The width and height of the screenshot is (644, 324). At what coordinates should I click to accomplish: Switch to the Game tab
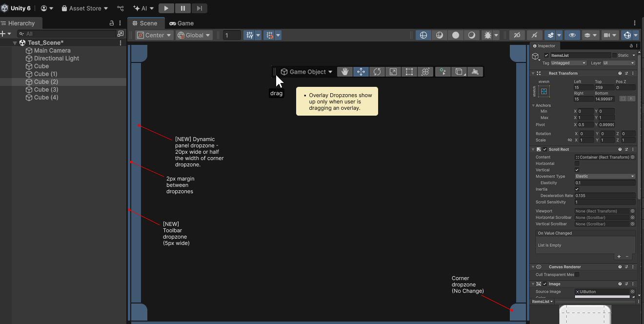tap(181, 23)
